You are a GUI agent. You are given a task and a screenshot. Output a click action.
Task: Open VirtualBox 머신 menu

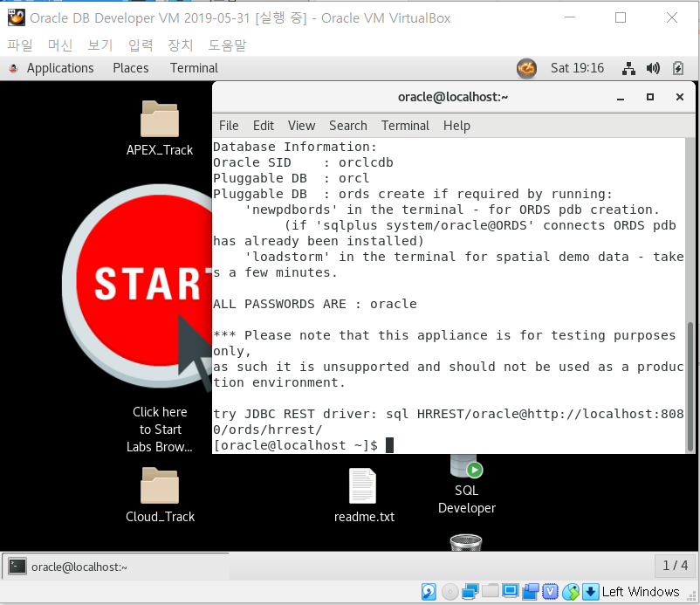[60, 45]
